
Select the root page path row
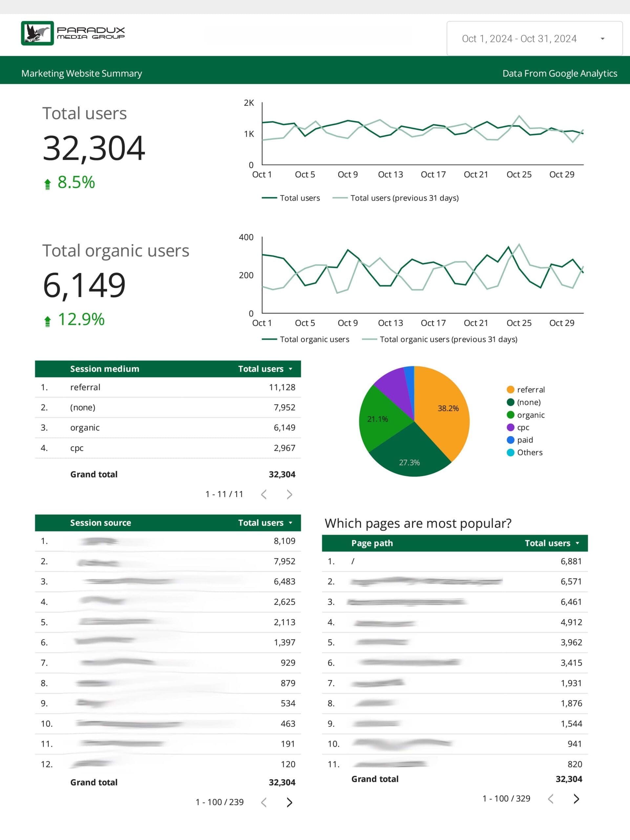455,561
